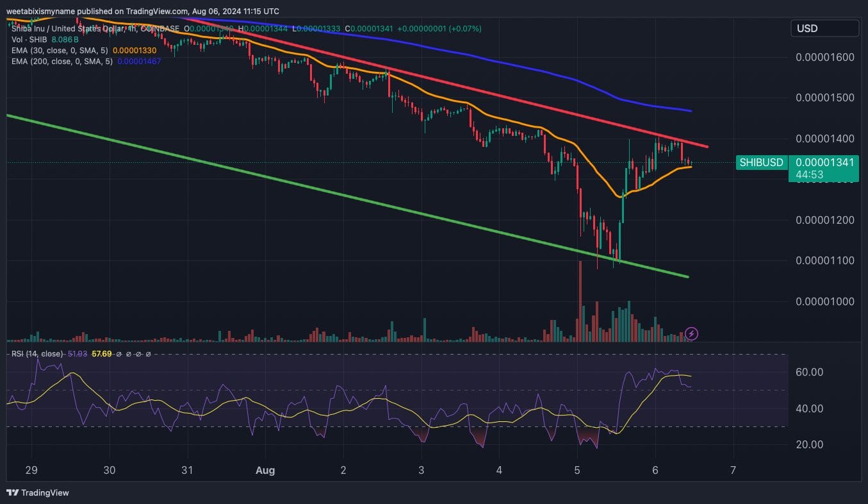Click the 0.00001400 price axis label
This screenshot has height=504, width=868.
point(825,139)
